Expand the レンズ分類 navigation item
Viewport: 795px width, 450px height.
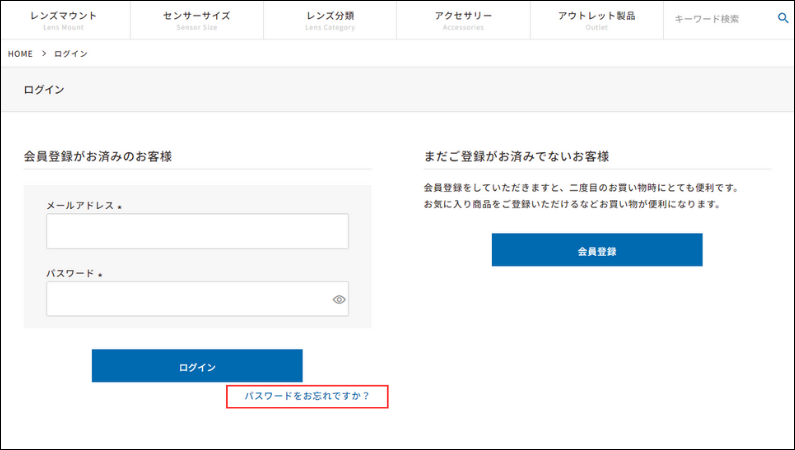(x=330, y=20)
